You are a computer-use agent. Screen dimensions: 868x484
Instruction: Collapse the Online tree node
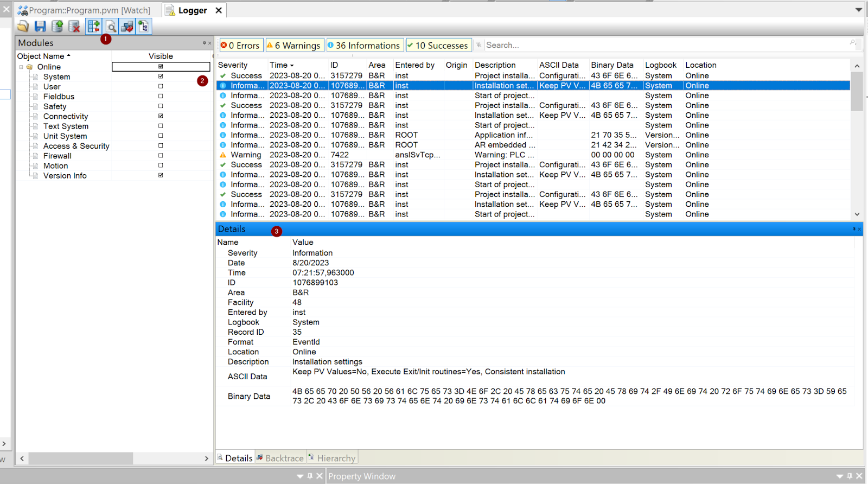click(x=21, y=67)
